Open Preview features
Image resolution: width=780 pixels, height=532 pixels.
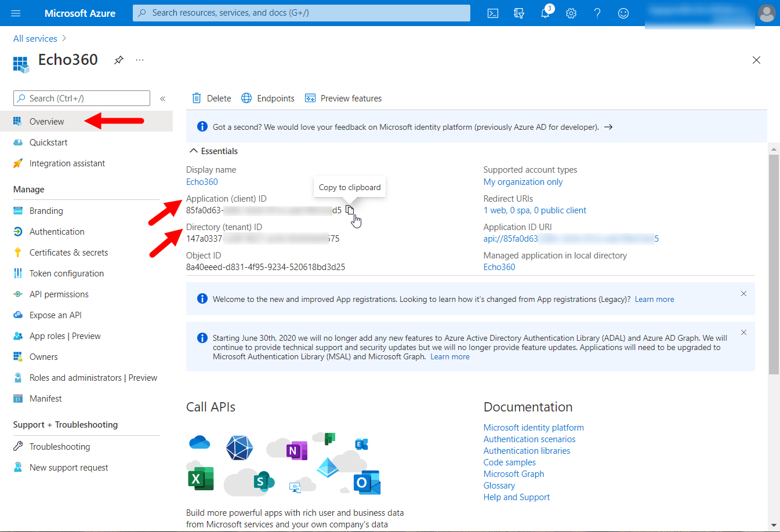tap(343, 99)
